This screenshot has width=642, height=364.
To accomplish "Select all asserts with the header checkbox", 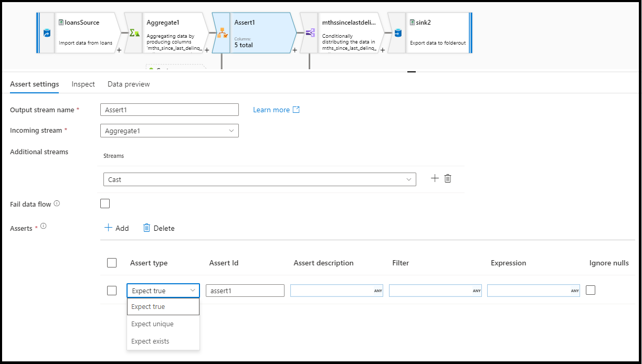I will 112,263.
